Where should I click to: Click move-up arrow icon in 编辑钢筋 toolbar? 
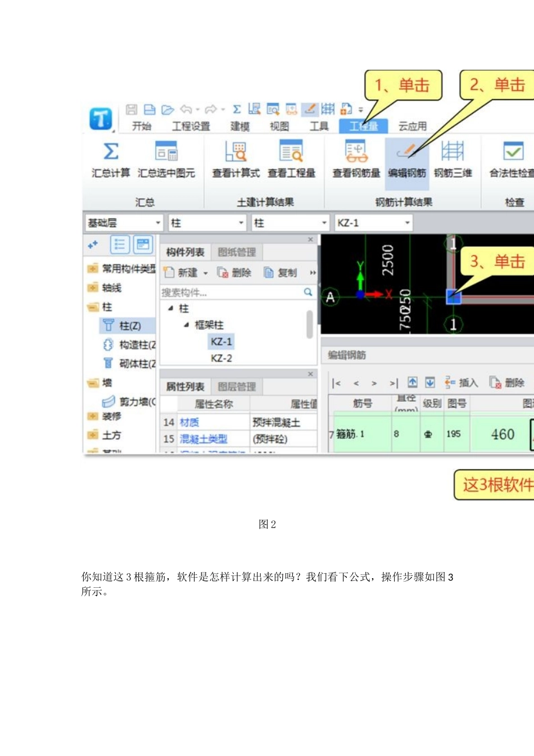pos(412,382)
